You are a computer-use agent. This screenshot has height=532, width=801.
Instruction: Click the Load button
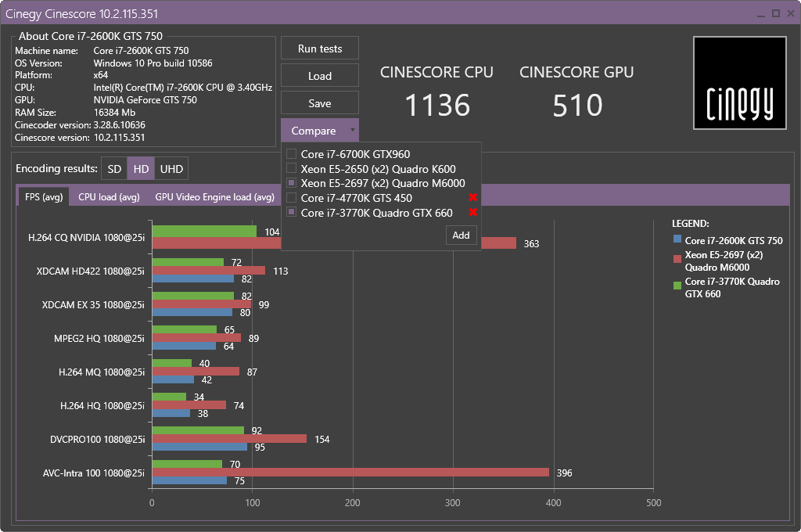tap(320, 76)
